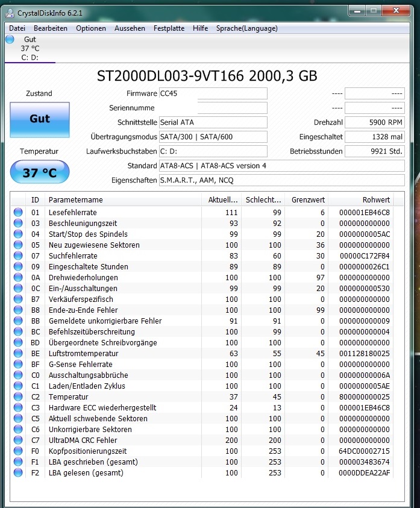Click status orb for Unkorrigierbare Sektoren row
This screenshot has width=420, height=508.
click(18, 429)
